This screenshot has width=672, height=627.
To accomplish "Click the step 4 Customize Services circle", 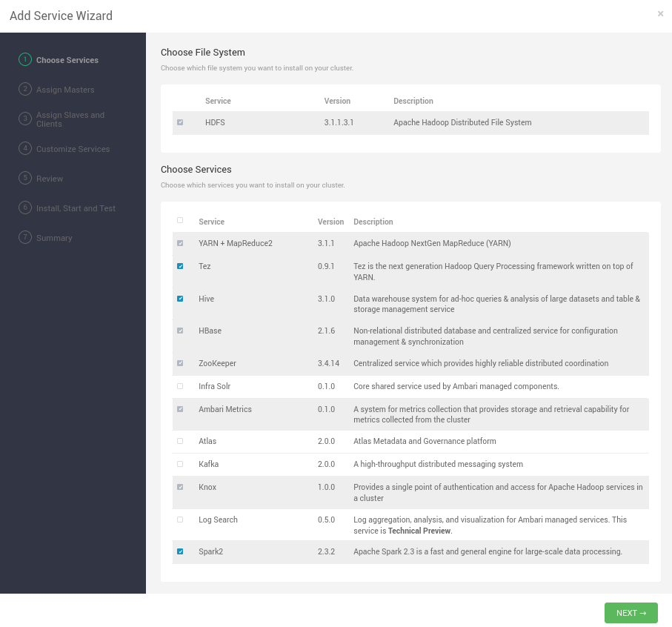I will [x=25, y=148].
